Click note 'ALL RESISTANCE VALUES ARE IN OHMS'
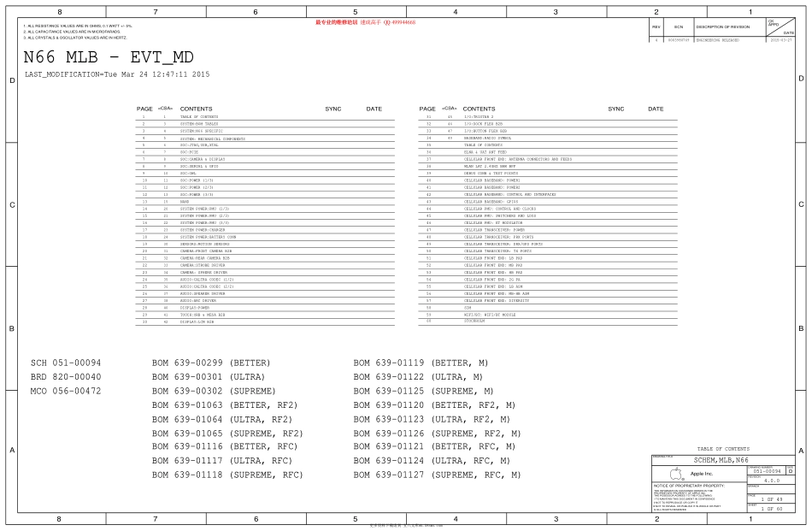The width and height of the screenshot is (812, 531). pyautogui.click(x=78, y=26)
